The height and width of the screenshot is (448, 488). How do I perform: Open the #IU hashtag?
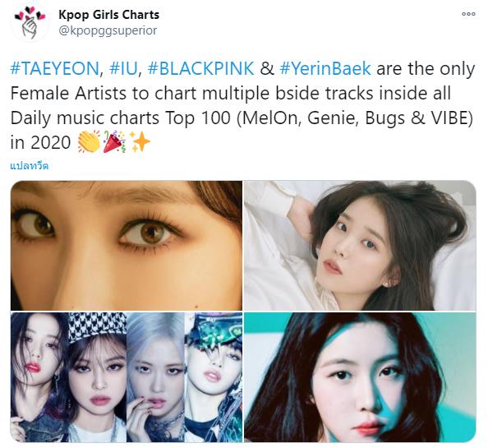123,68
